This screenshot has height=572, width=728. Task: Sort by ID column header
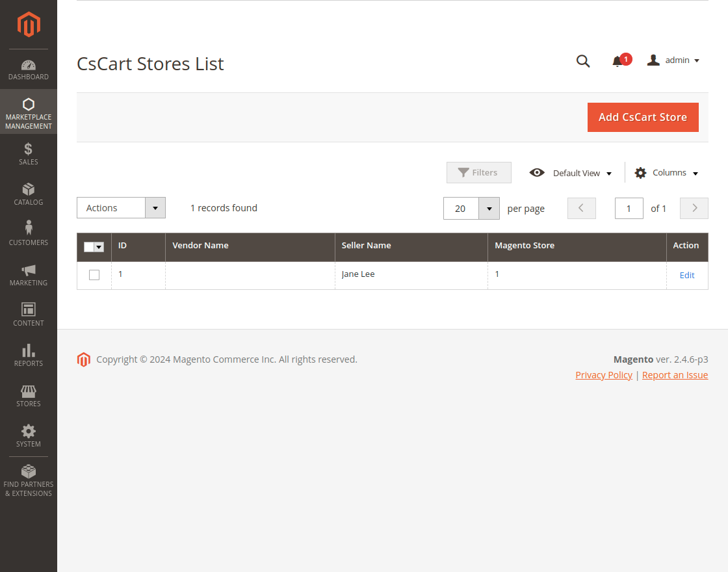[138, 246]
